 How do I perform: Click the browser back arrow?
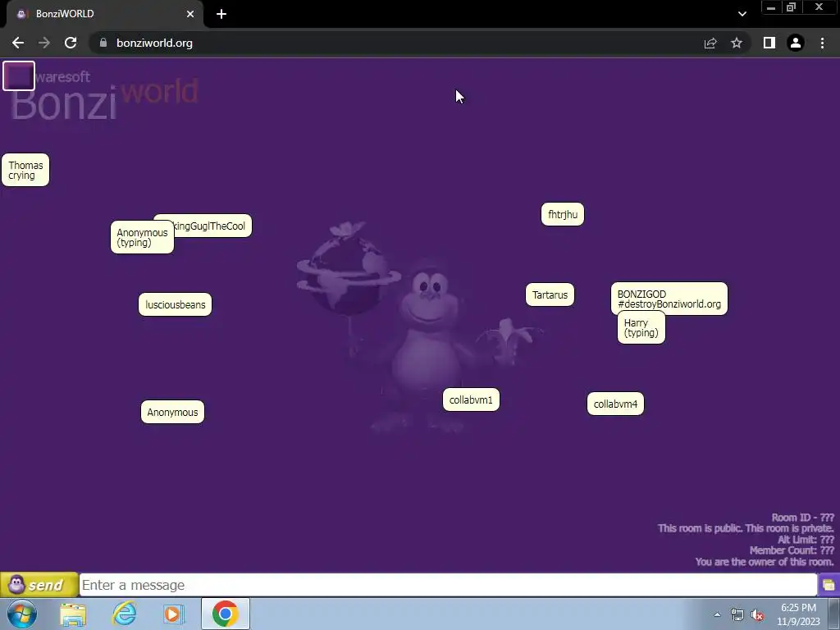coord(18,43)
